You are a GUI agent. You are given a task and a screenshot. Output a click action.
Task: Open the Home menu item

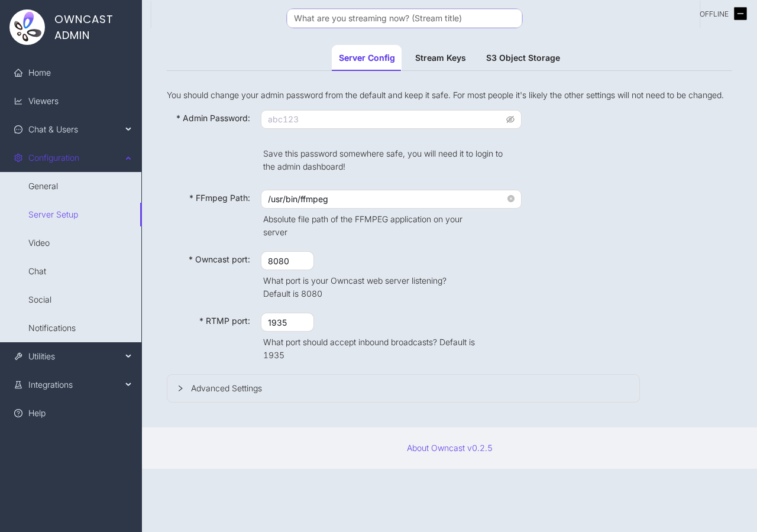71,73
